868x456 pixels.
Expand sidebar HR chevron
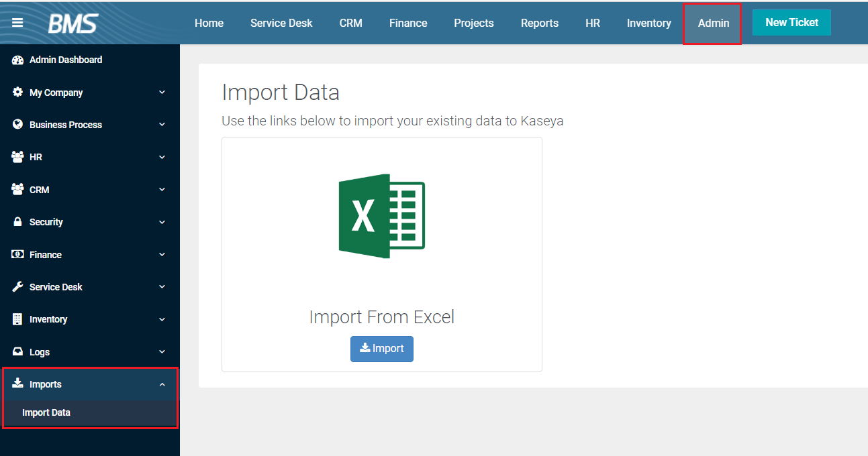coord(162,157)
